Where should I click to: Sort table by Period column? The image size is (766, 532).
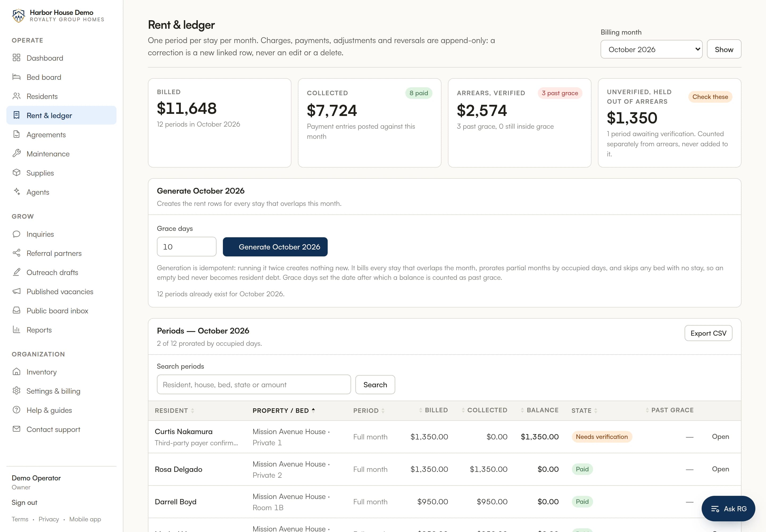pyautogui.click(x=369, y=411)
